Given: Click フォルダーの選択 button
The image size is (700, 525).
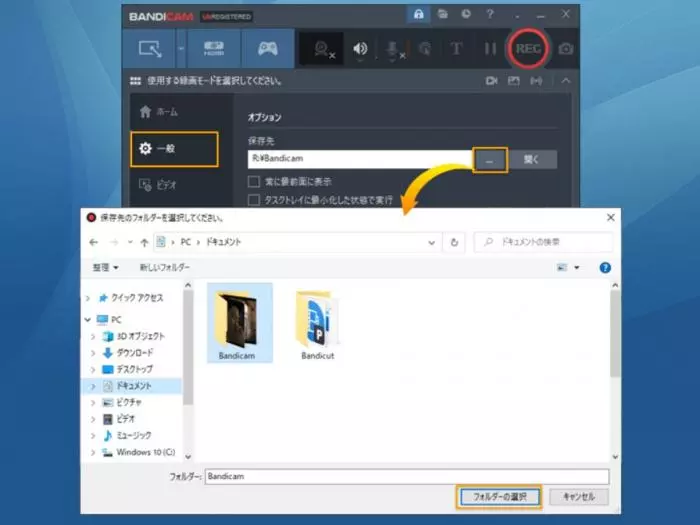Looking at the screenshot, I should pos(500,497).
